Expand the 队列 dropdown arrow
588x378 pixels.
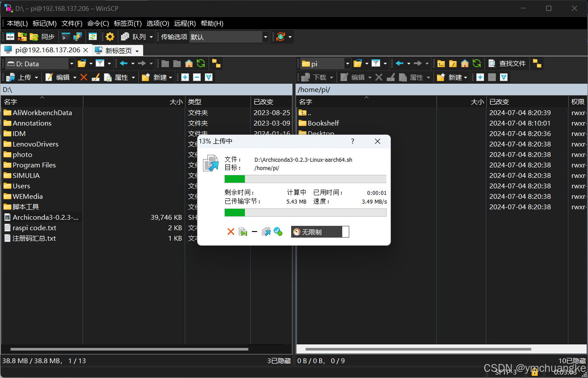[x=151, y=37]
